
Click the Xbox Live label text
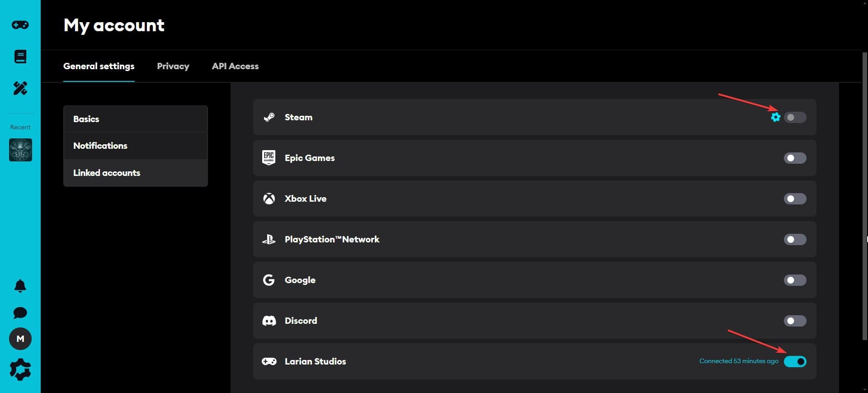point(306,199)
